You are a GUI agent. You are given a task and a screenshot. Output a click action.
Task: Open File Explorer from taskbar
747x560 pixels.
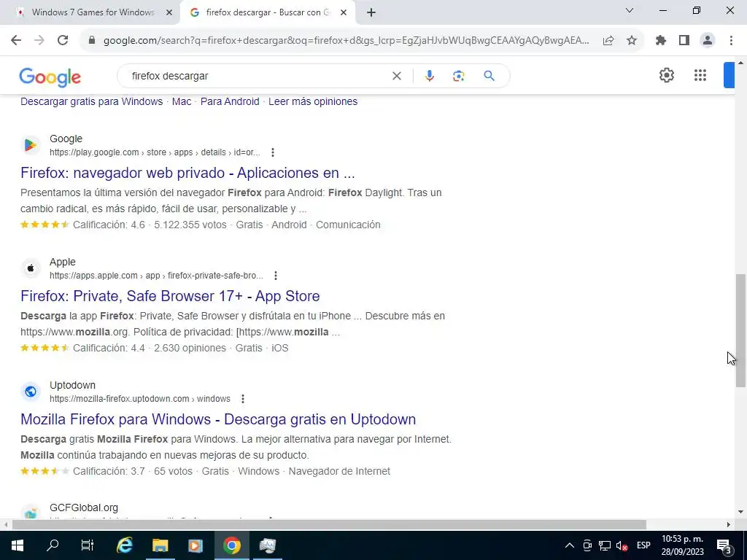click(x=160, y=545)
